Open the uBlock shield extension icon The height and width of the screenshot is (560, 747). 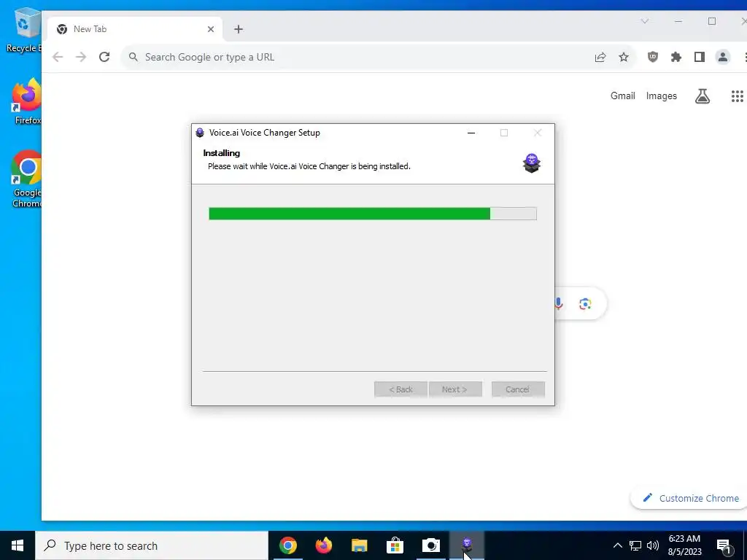(653, 57)
